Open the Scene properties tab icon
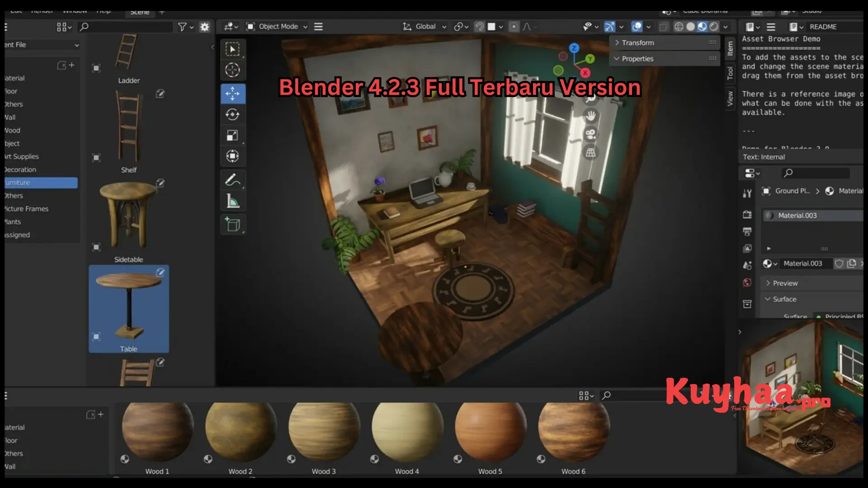868x488 pixels. [747, 265]
